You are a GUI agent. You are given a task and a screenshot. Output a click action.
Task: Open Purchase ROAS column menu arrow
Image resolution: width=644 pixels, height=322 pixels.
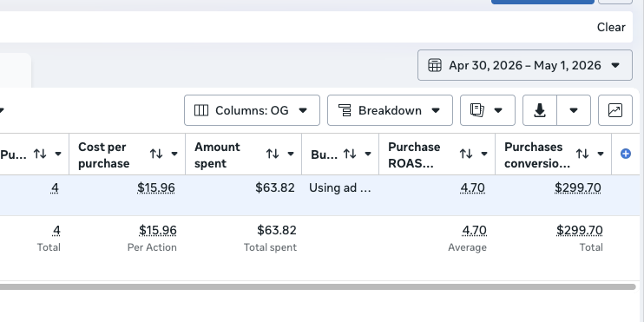[484, 154]
